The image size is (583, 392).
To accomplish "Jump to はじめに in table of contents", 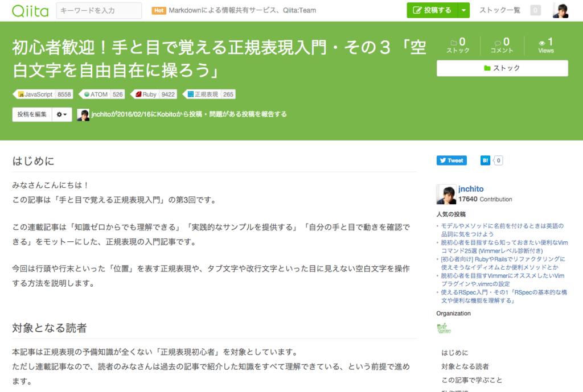I will 454,353.
